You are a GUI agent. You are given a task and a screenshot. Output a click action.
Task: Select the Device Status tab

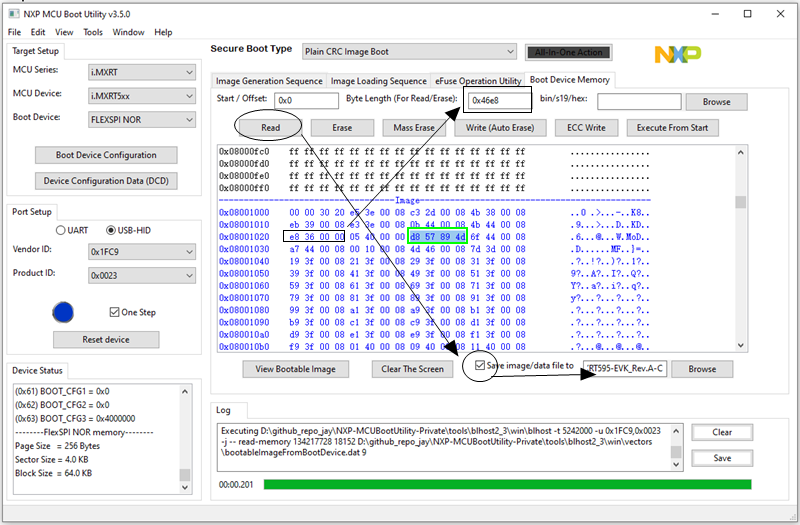pos(37,370)
